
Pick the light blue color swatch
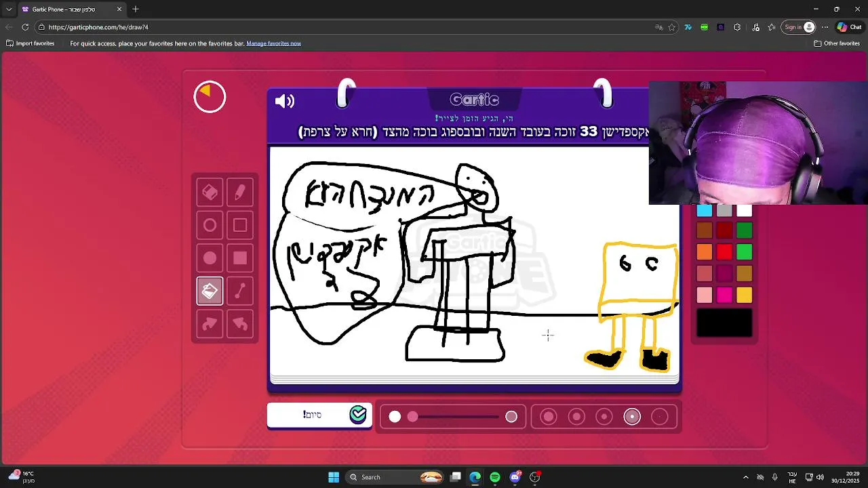pyautogui.click(x=705, y=211)
